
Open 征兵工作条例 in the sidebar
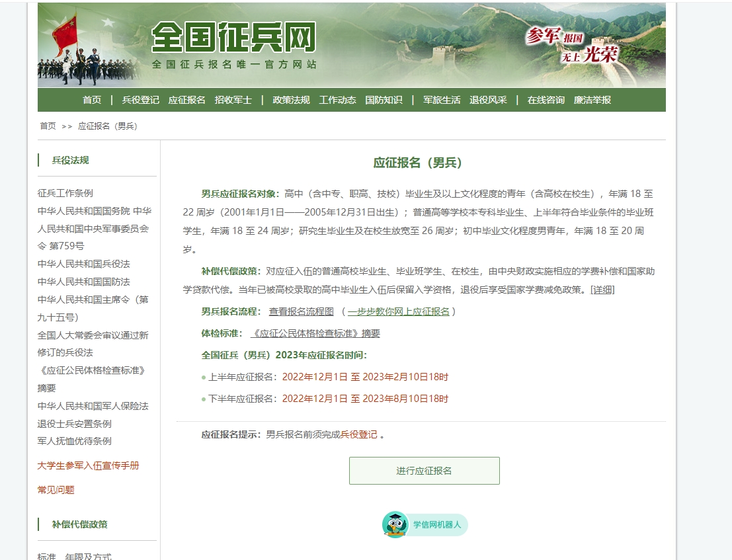[x=65, y=193]
